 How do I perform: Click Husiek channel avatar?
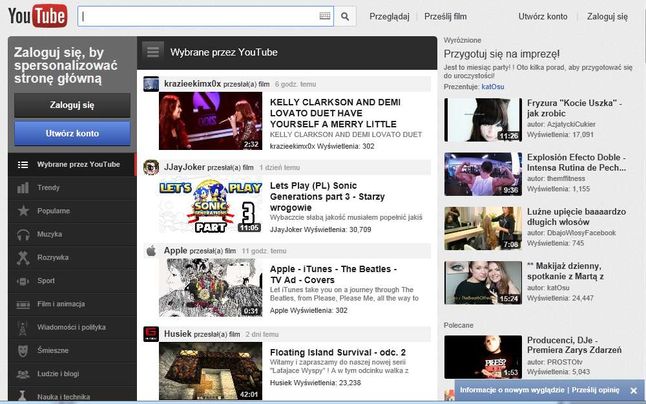pos(151,334)
